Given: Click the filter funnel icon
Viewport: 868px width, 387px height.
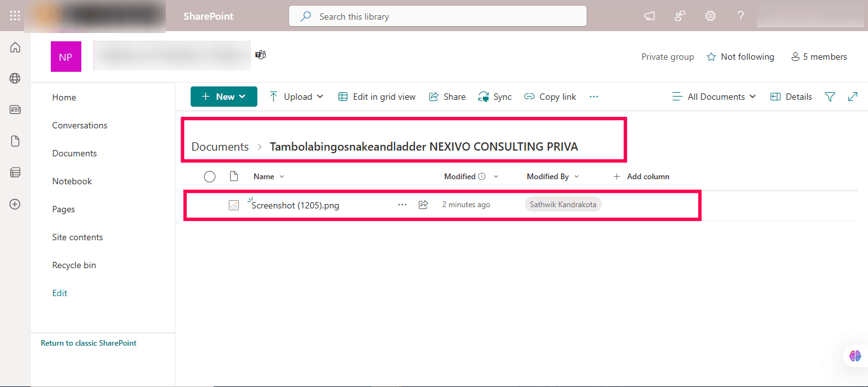Looking at the screenshot, I should pos(830,97).
